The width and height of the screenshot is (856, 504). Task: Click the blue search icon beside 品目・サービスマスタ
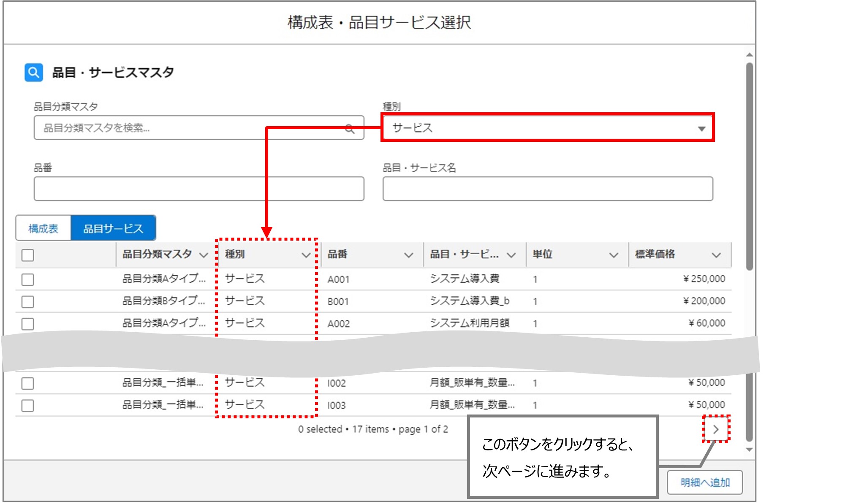click(x=34, y=72)
